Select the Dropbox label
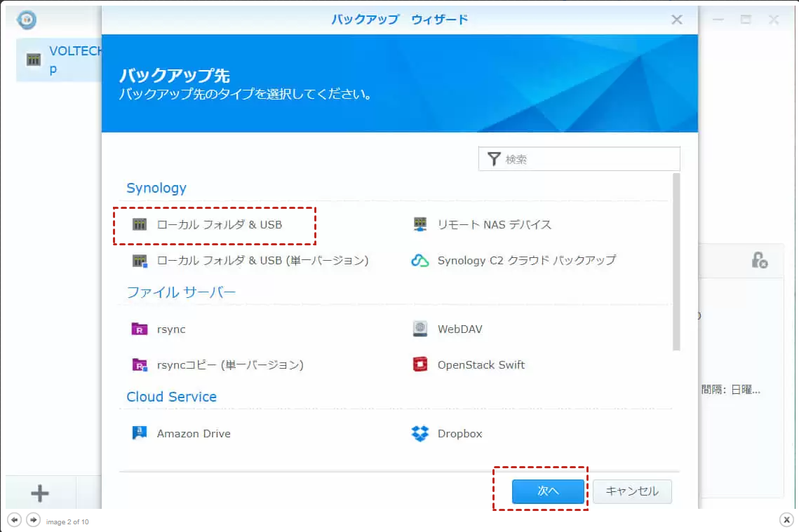 [459, 434]
